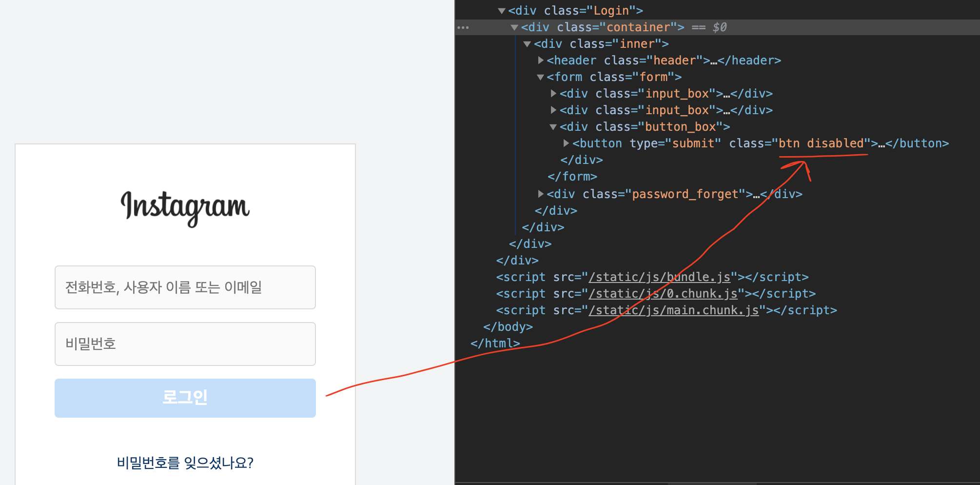Open the 비밀번호를 잊으셨나요? link
The width and height of the screenshot is (980, 485).
click(x=185, y=463)
